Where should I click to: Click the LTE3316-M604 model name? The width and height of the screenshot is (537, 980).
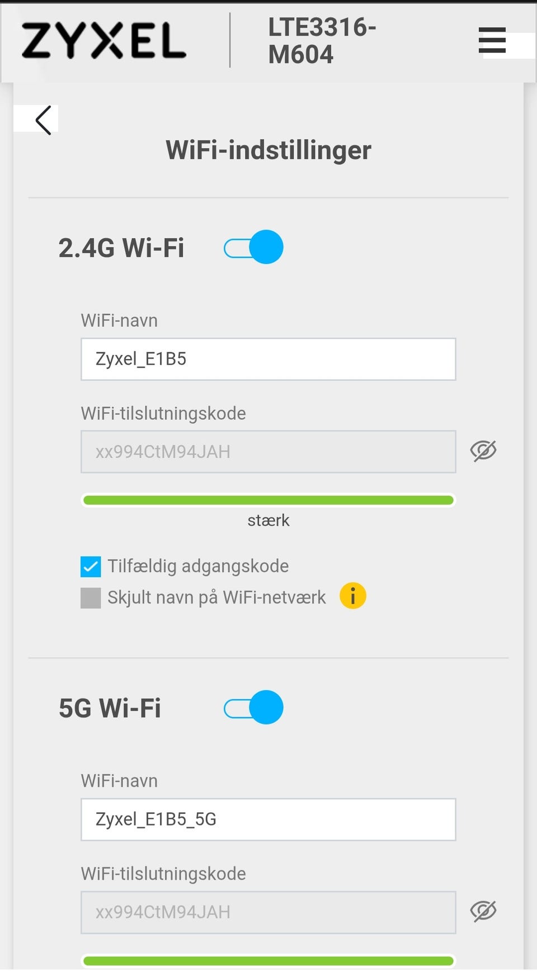(x=322, y=41)
